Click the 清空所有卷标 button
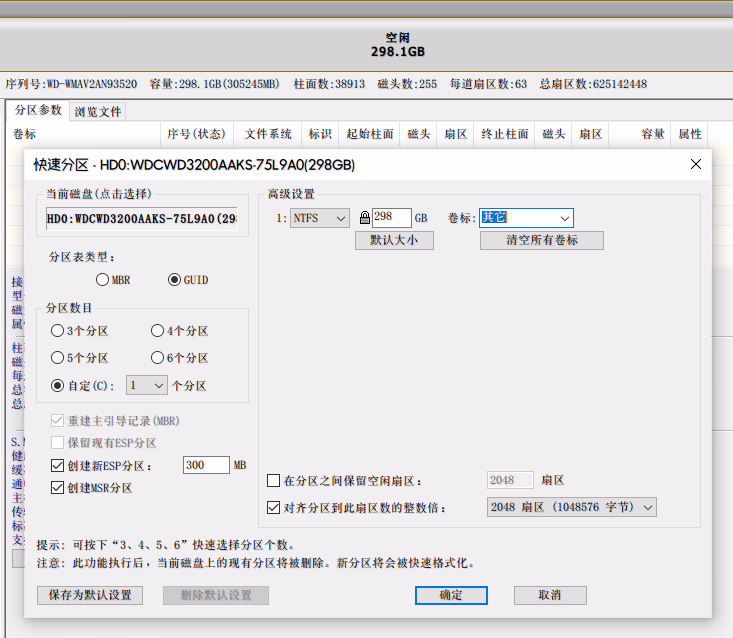733x638 pixels. coord(542,240)
